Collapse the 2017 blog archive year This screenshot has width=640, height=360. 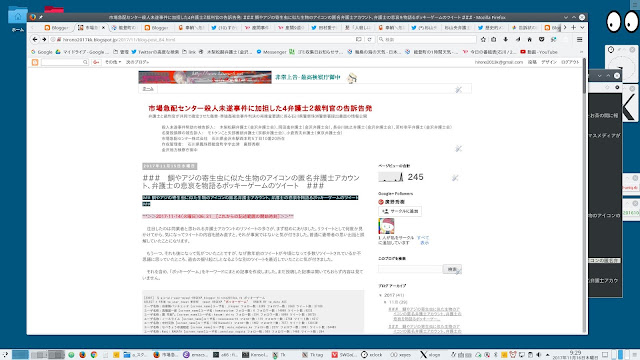click(x=381, y=295)
